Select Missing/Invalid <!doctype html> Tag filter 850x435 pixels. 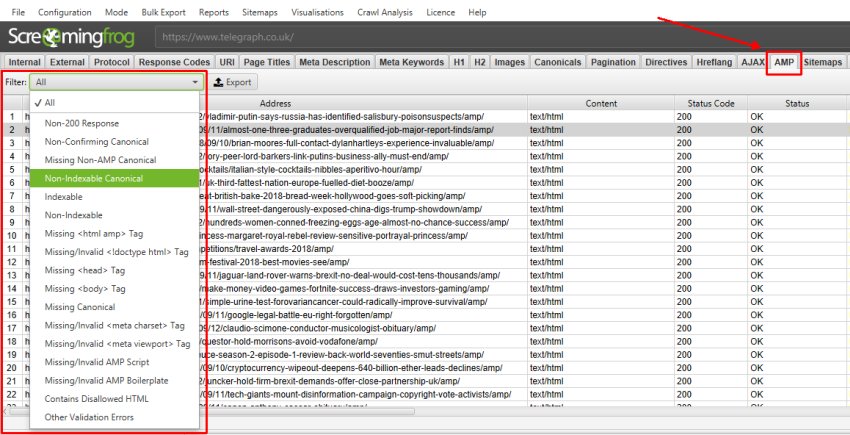pos(114,252)
